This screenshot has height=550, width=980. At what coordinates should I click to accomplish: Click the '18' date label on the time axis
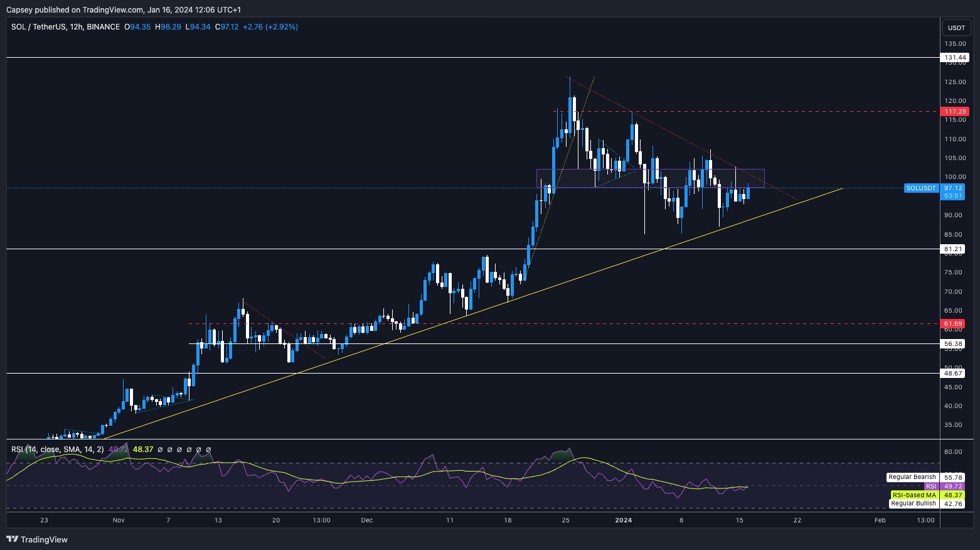(508, 520)
